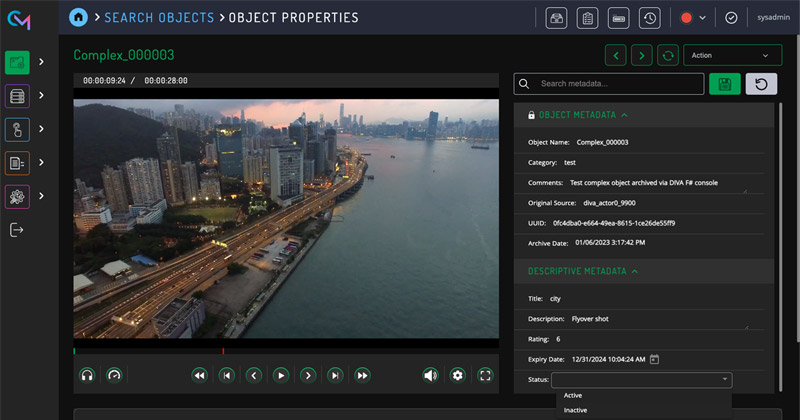Screen dimensions: 800x420
Task: Open the blue touch pointer sidebar icon
Action: [17, 129]
